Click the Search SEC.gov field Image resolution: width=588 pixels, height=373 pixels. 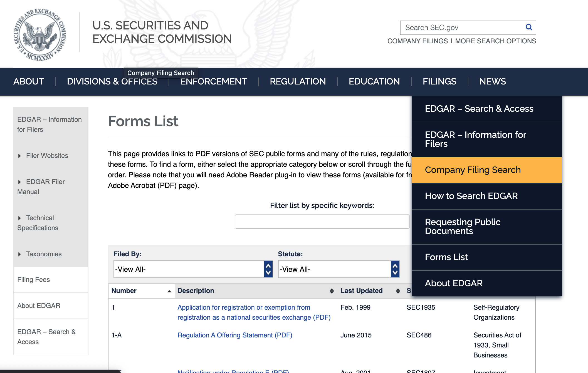[x=462, y=28]
